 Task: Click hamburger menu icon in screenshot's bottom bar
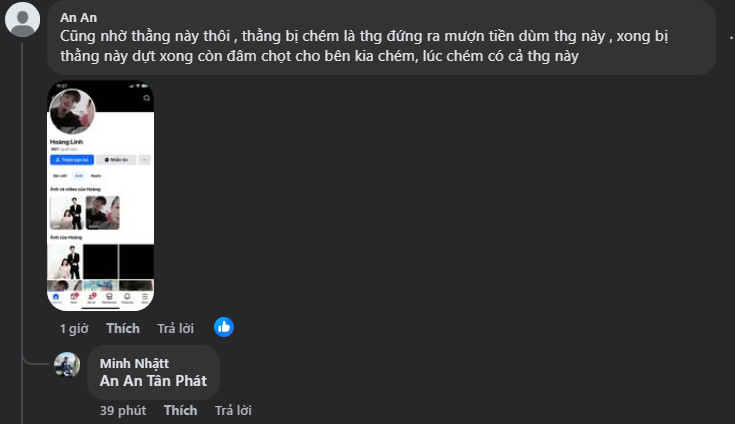[145, 298]
